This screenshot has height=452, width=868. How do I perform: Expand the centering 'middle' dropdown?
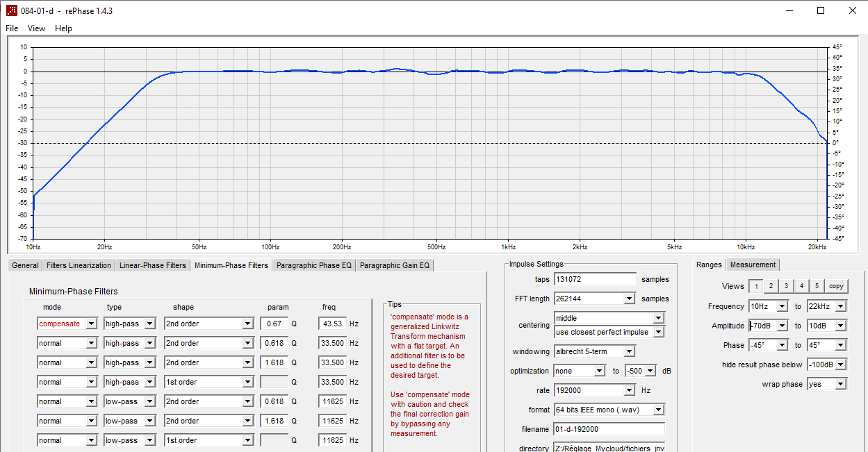(x=658, y=318)
